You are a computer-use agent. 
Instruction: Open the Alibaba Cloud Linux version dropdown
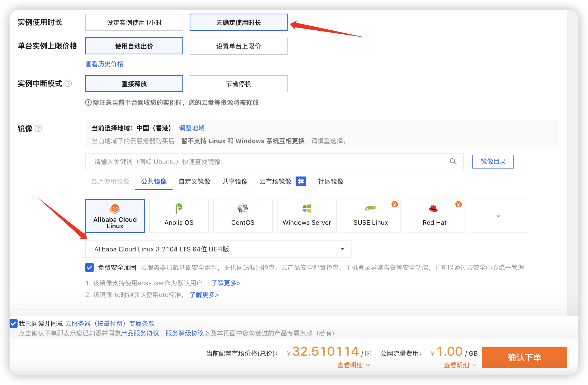218,249
